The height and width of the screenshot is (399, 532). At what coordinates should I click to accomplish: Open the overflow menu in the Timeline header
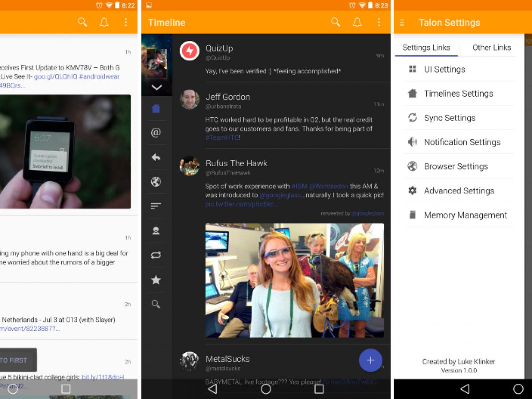(379, 23)
